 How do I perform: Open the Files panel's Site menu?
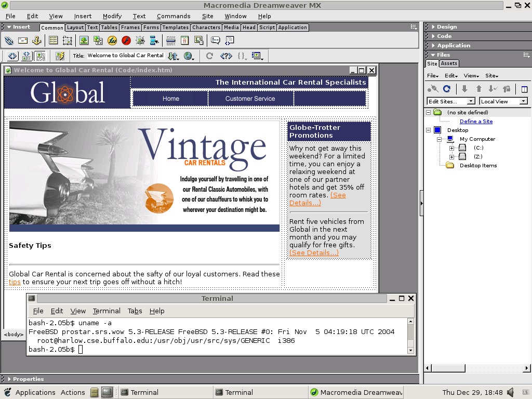491,76
